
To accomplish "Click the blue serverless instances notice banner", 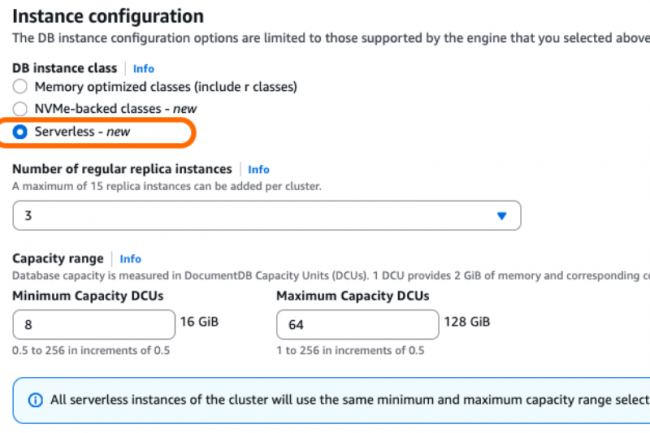I will click(x=331, y=400).
